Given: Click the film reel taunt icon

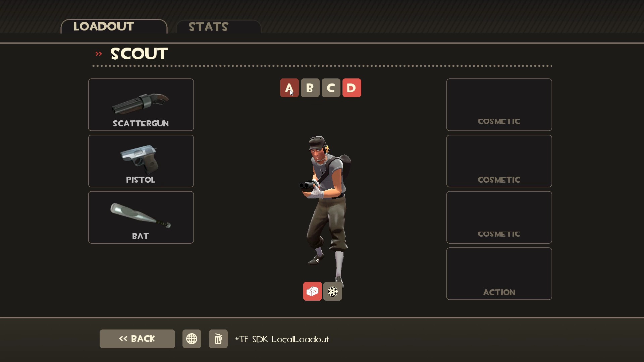Looking at the screenshot, I should [332, 291].
